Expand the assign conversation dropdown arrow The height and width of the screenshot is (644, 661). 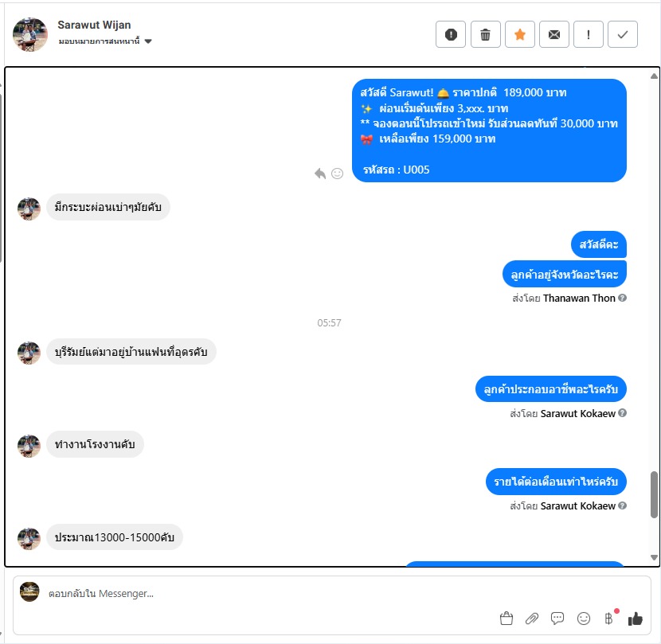[148, 41]
